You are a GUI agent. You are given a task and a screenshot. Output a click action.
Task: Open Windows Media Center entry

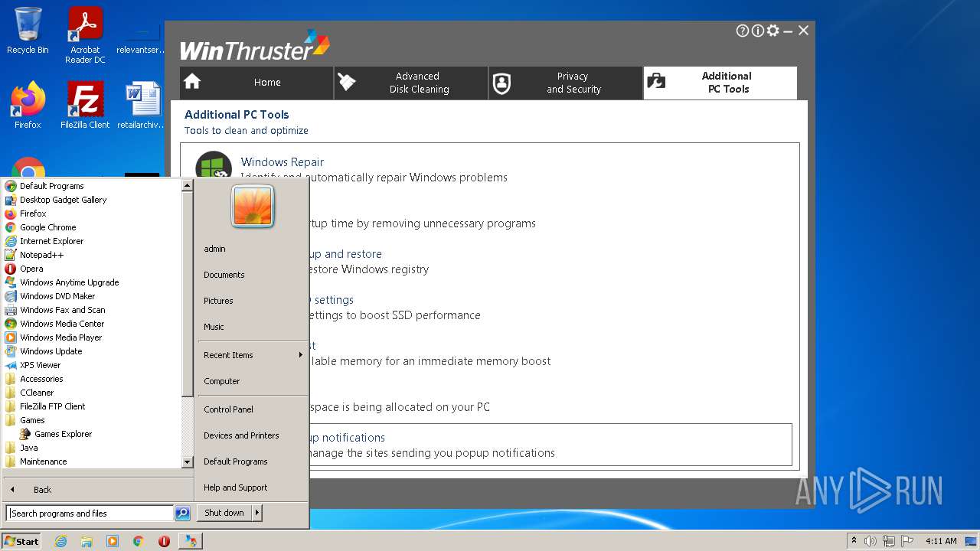pyautogui.click(x=62, y=324)
